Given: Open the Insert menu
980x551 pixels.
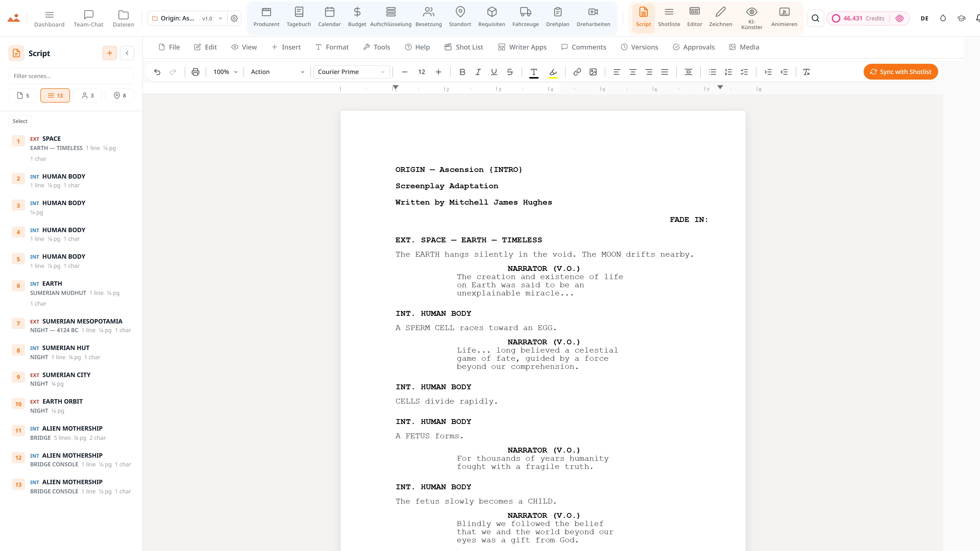Looking at the screenshot, I should tap(286, 47).
